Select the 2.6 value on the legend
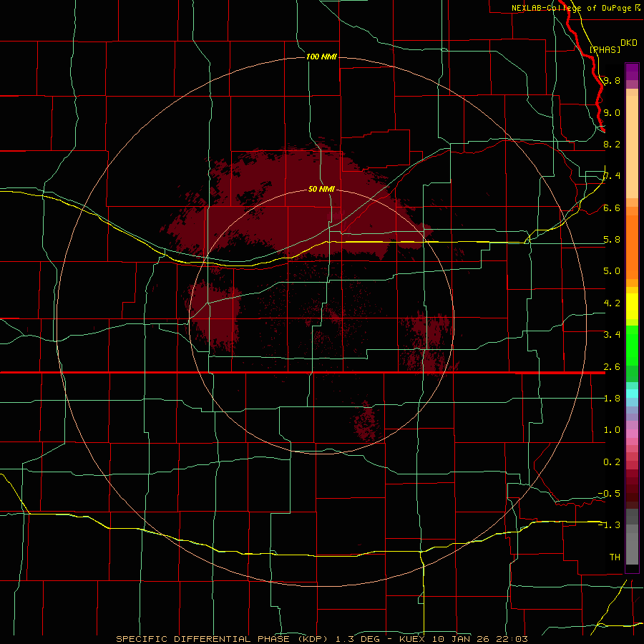644x644 pixels. pos(612,366)
